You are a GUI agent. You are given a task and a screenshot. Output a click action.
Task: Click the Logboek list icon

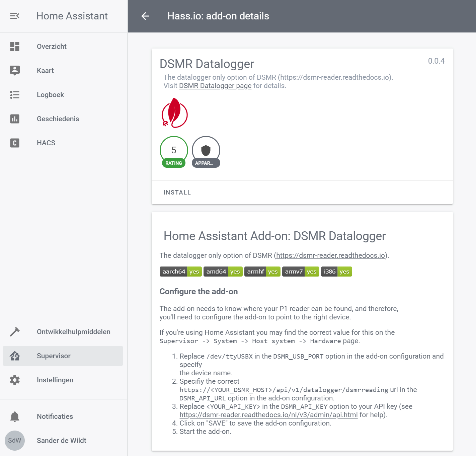[x=15, y=95]
